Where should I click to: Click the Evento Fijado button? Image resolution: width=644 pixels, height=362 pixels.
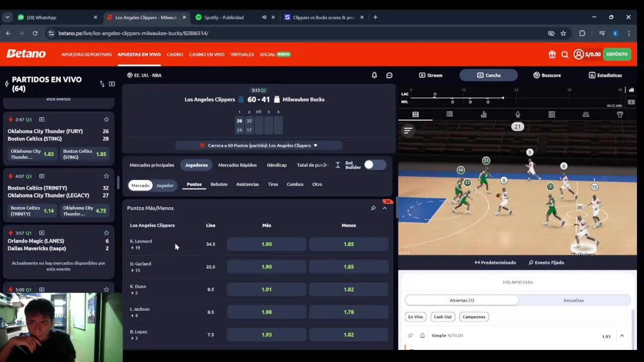coord(546,262)
